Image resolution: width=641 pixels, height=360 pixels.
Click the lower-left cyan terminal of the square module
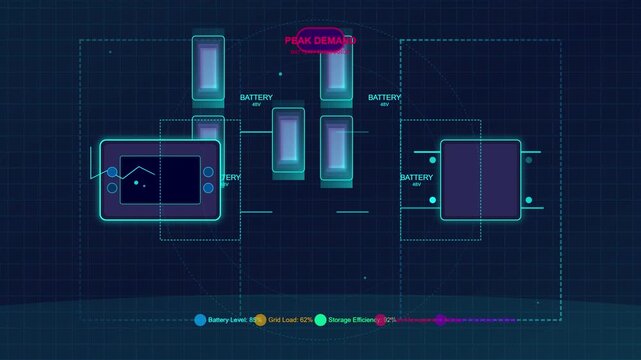[433, 200]
